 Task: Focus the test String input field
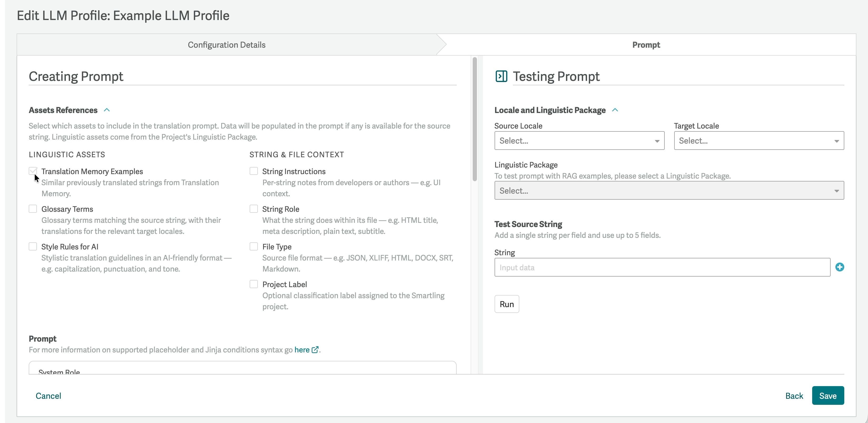pyautogui.click(x=662, y=267)
